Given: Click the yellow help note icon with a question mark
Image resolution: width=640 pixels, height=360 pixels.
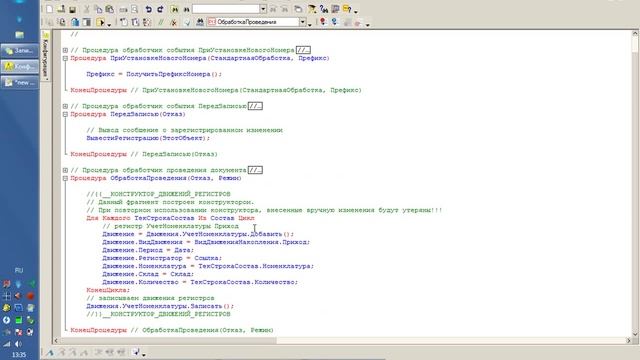Looking at the screenshot, I should coord(347,9).
